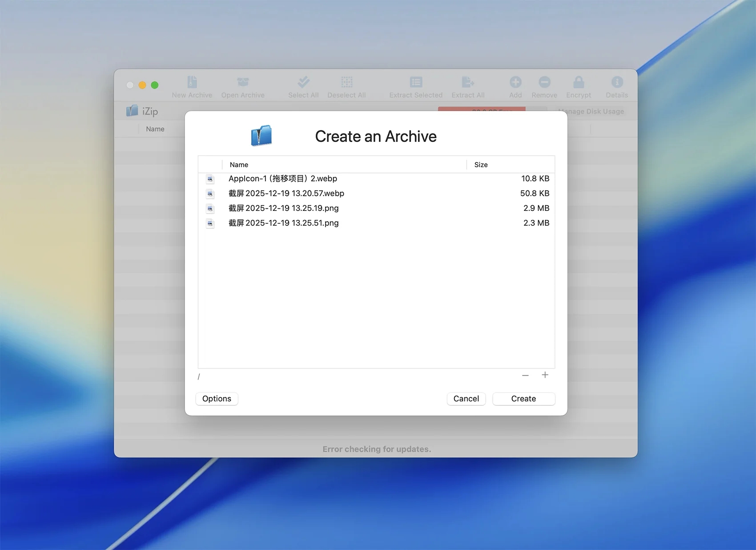Click file icon of 13.20.57.webp row
Image resolution: width=756 pixels, height=550 pixels.
[210, 194]
